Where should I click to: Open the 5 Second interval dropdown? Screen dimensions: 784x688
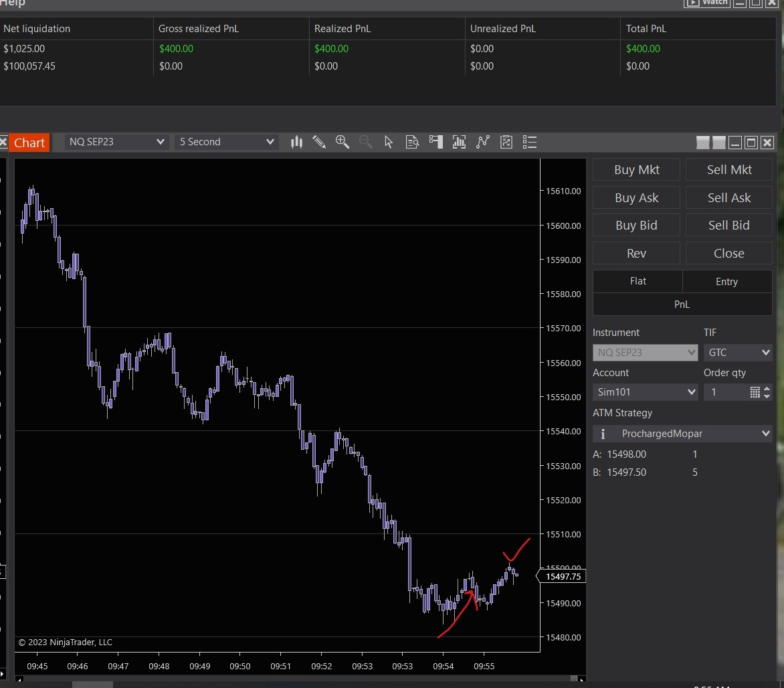coord(227,142)
